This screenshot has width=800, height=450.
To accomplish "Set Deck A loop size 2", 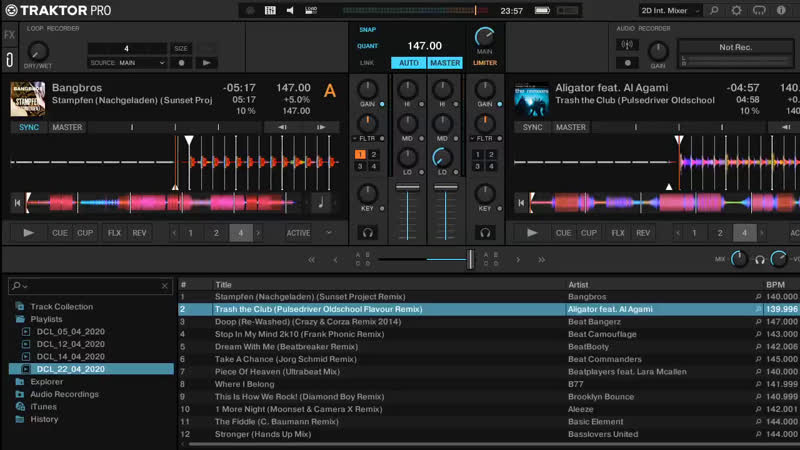I will coord(216,233).
